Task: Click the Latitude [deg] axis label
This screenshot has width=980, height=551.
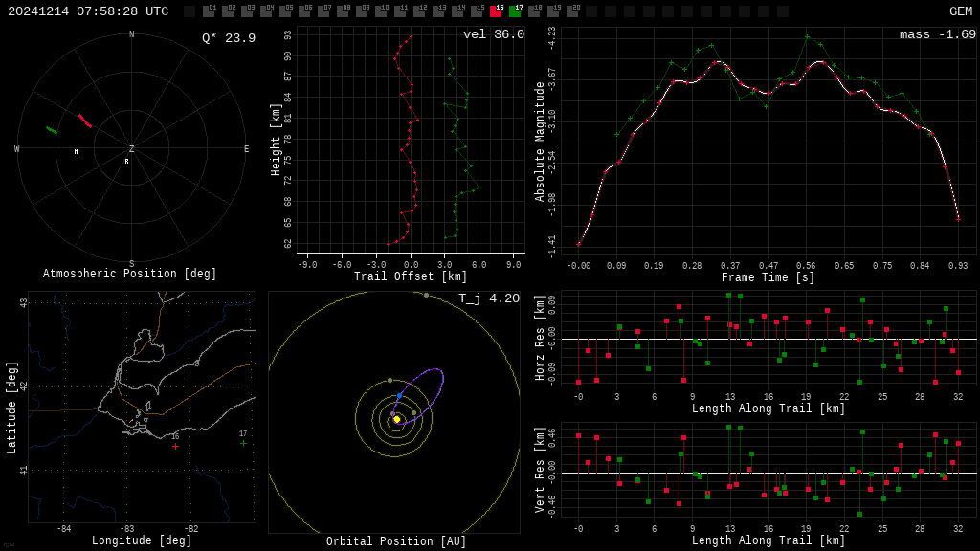Action: tap(11, 408)
